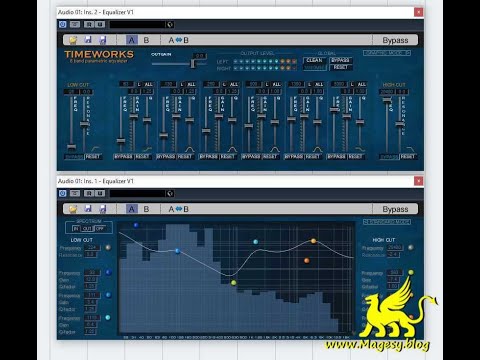Click the A⇔B swap arrows in Ins. 1 window

(179, 209)
